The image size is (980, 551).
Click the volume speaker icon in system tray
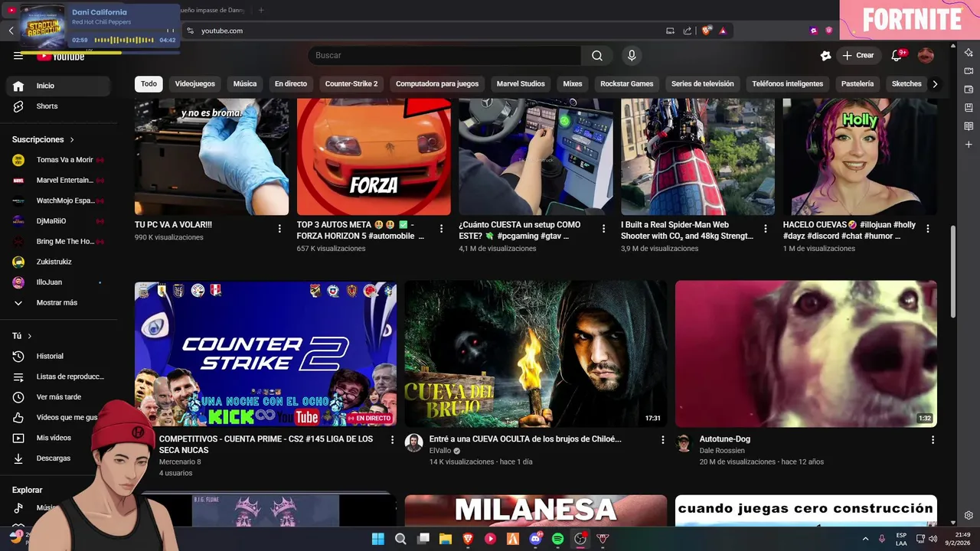[x=933, y=539]
